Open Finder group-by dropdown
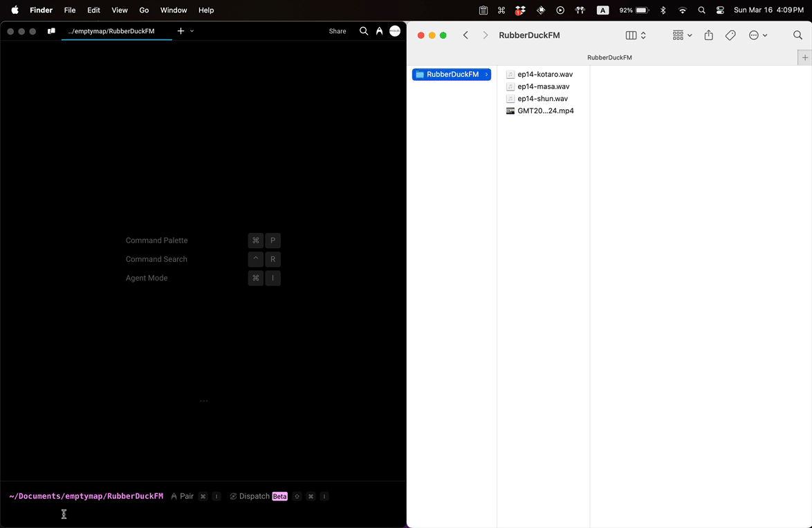 pos(682,35)
